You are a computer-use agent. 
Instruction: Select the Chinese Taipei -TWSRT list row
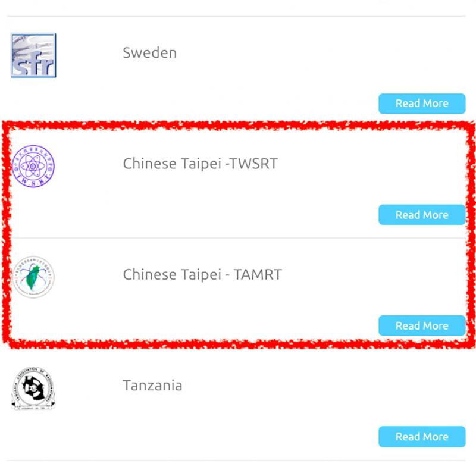pos(236,183)
